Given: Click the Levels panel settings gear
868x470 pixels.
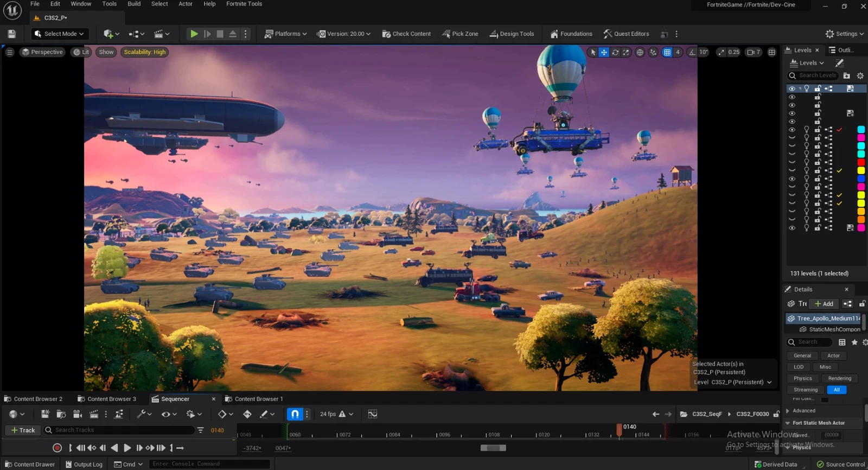Looking at the screenshot, I should point(860,75).
